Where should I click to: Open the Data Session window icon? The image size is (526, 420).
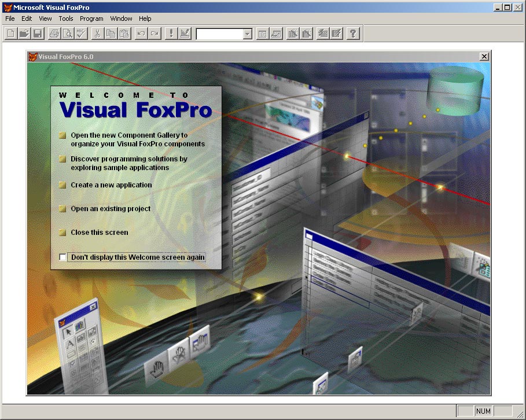point(276,34)
